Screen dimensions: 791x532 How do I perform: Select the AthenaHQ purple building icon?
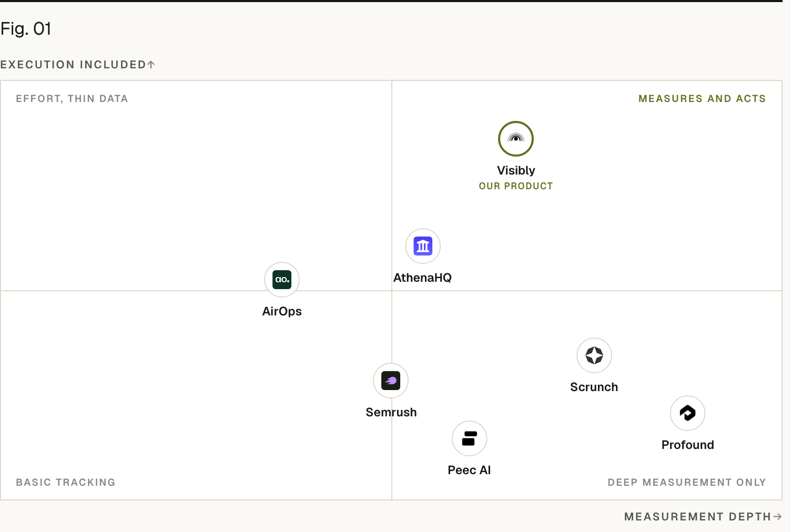tap(423, 246)
